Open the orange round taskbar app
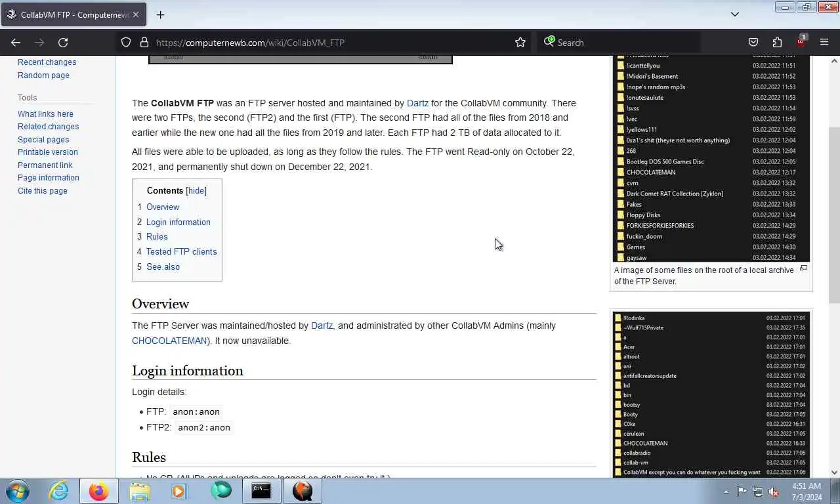Image resolution: width=840 pixels, height=504 pixels. click(x=302, y=491)
